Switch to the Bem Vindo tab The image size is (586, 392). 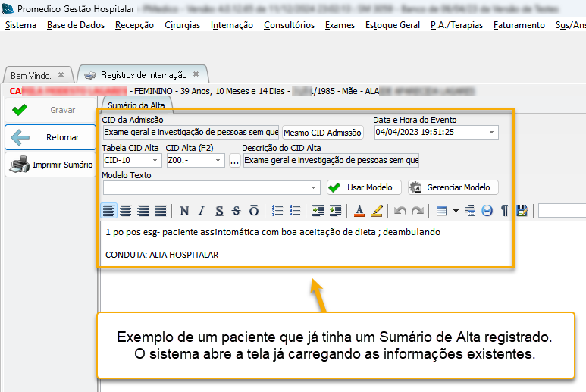31,75
